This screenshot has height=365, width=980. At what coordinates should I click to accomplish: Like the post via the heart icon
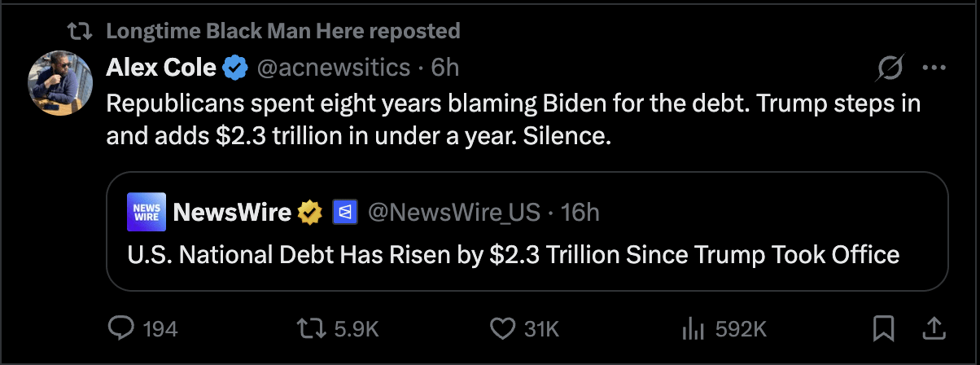pyautogui.click(x=503, y=328)
